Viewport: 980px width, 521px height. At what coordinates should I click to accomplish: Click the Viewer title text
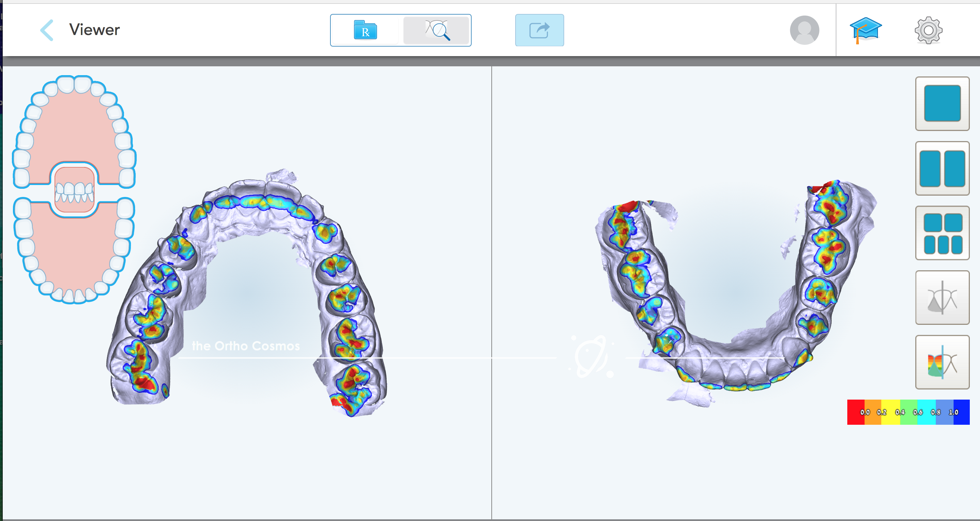(x=94, y=30)
